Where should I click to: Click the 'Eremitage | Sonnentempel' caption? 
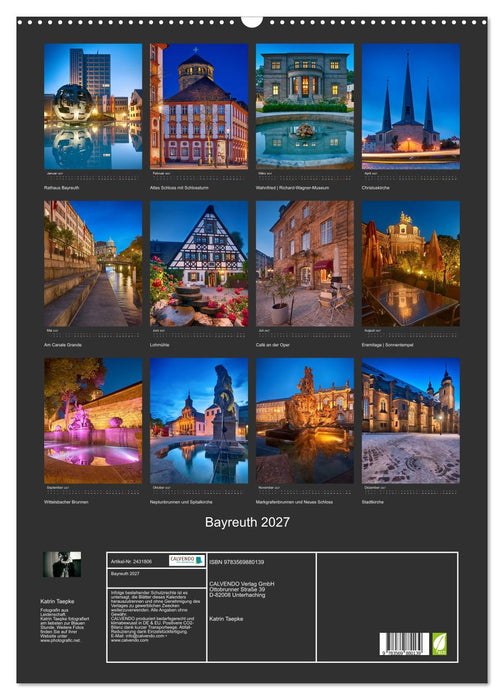point(387,345)
